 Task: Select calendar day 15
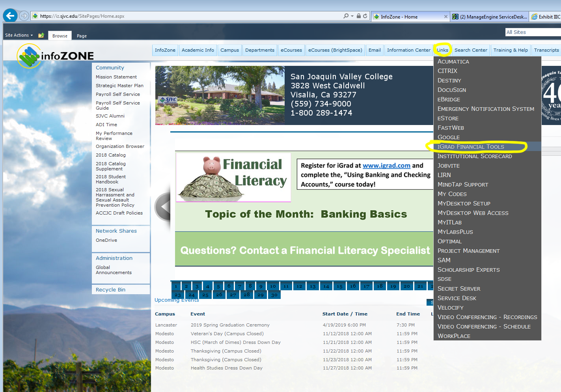(x=339, y=286)
